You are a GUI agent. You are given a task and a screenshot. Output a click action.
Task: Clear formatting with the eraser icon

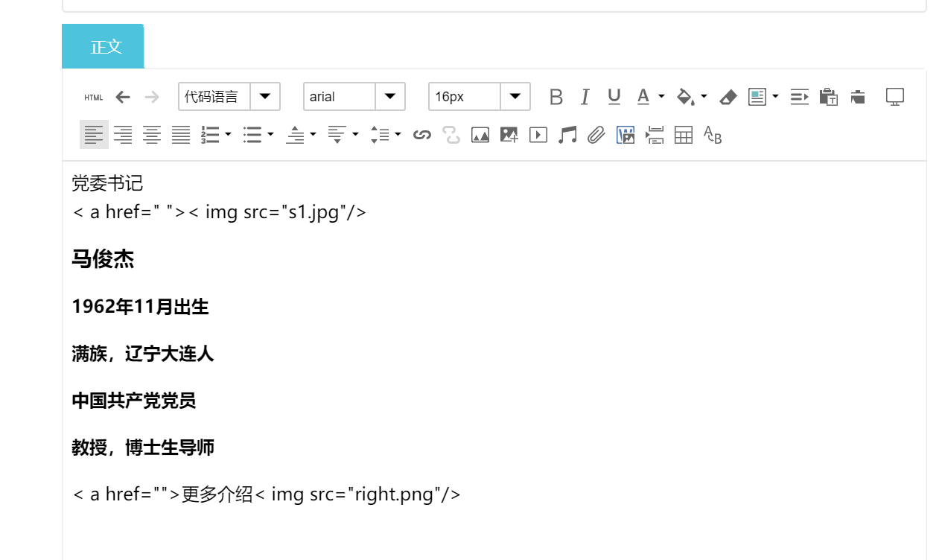[x=728, y=97]
